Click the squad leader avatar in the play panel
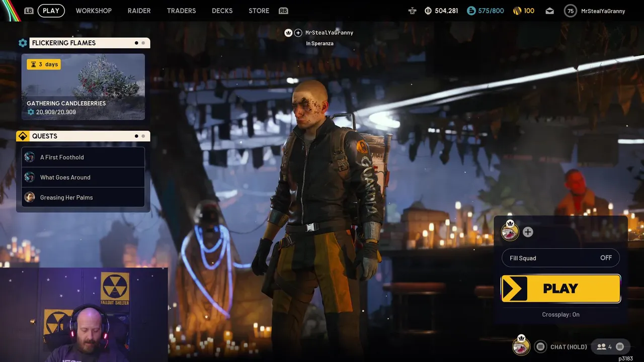Viewport: 644px width, 362px height. click(x=510, y=232)
